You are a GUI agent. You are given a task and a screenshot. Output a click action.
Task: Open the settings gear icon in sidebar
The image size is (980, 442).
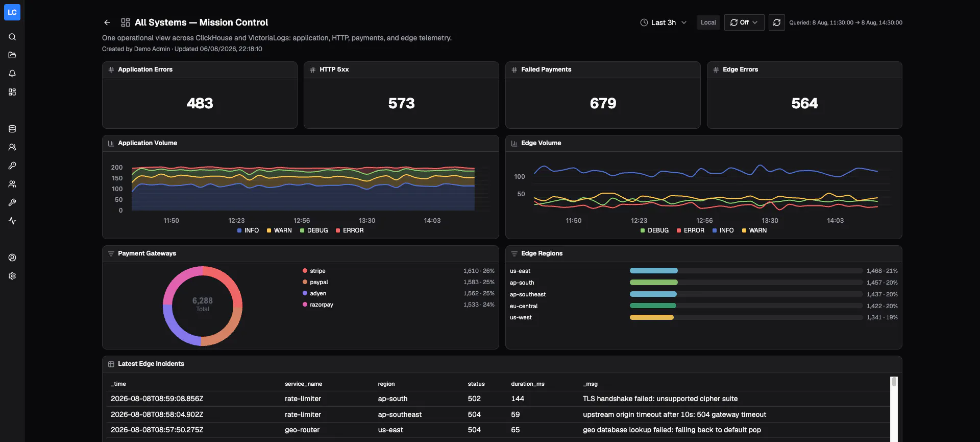12,276
